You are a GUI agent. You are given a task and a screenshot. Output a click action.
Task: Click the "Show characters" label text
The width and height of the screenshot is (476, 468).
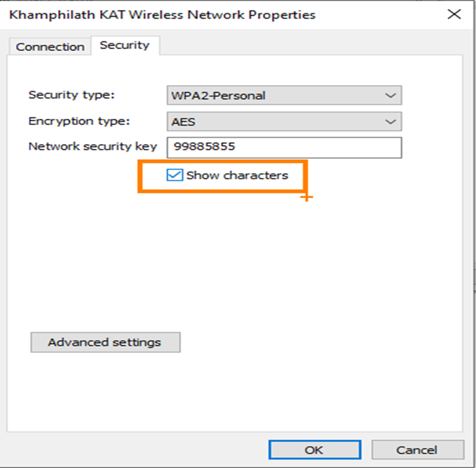tap(237, 175)
